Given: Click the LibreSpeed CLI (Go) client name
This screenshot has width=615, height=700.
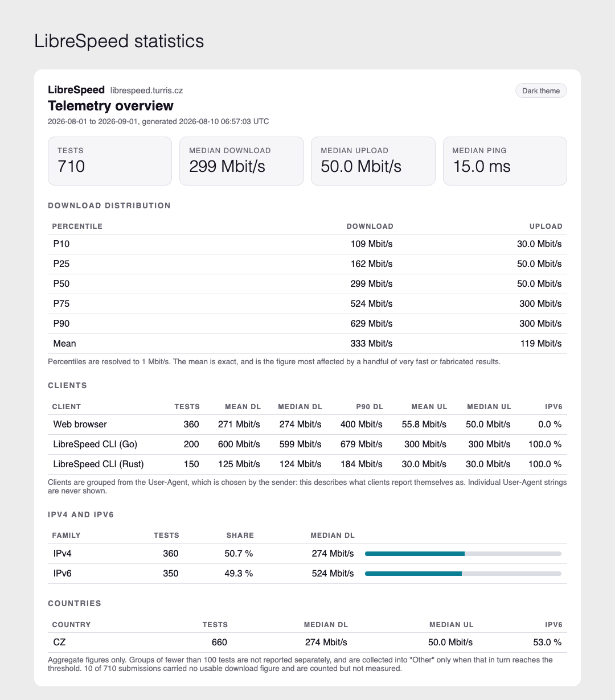Looking at the screenshot, I should pyautogui.click(x=95, y=444).
